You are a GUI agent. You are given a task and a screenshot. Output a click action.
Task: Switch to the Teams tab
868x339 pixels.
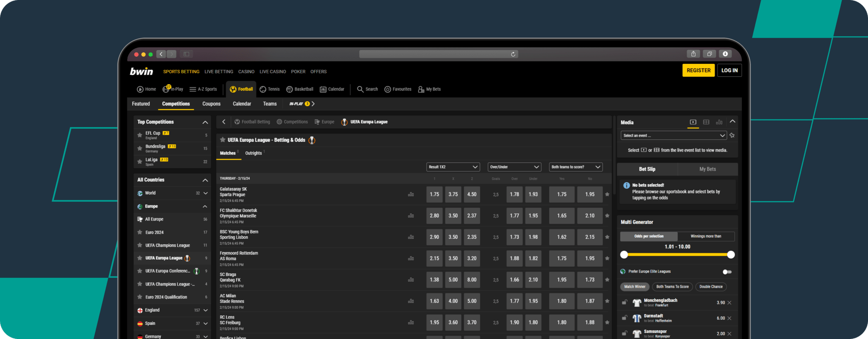coord(270,104)
